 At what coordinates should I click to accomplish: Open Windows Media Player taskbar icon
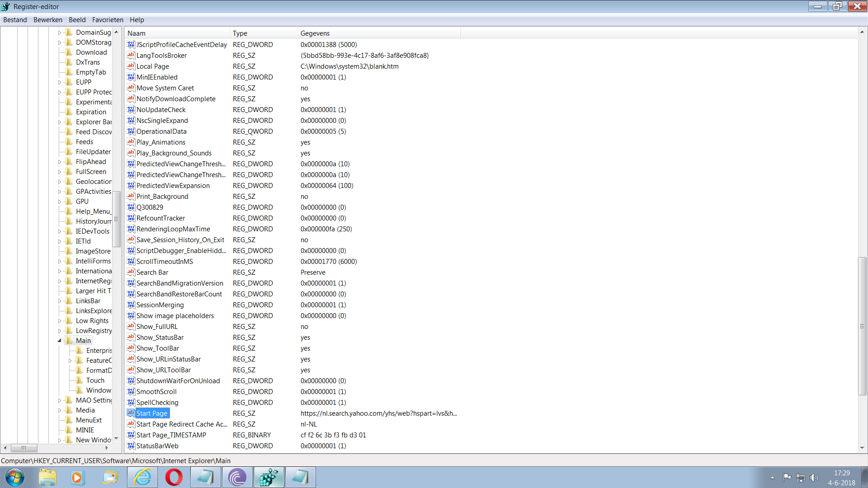pos(78,477)
